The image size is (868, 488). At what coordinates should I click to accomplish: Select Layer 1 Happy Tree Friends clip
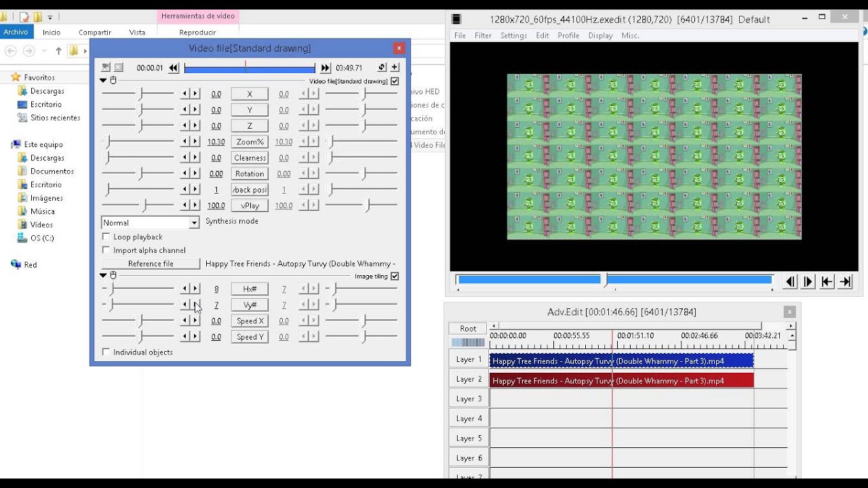[x=621, y=361]
